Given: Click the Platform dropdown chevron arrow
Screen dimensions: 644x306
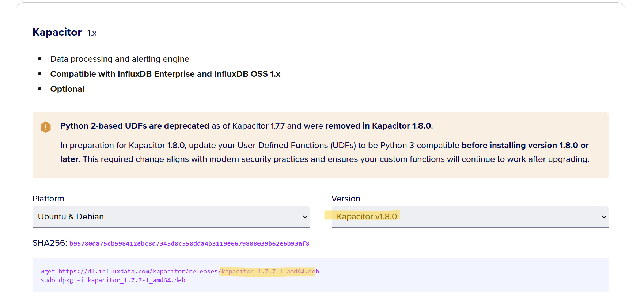Looking at the screenshot, I should click(x=305, y=217).
